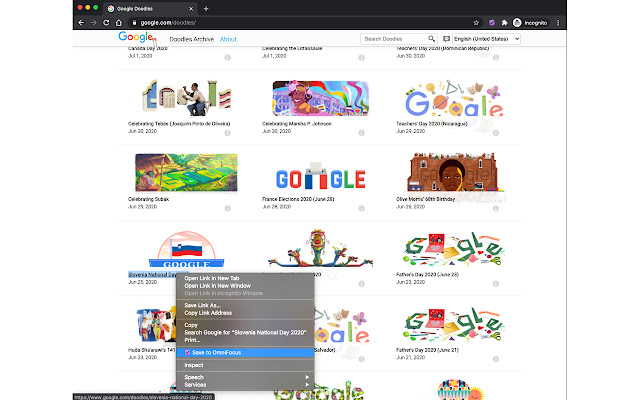Screen dimensions: 640x400
Task: Open the About link
Action: (228, 39)
